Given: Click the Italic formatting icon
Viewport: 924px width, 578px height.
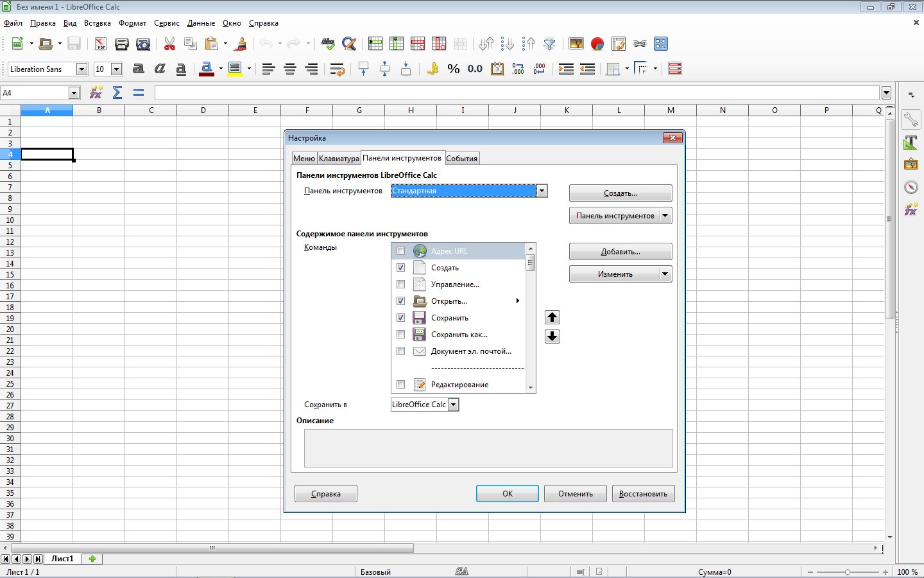Looking at the screenshot, I should tap(160, 69).
